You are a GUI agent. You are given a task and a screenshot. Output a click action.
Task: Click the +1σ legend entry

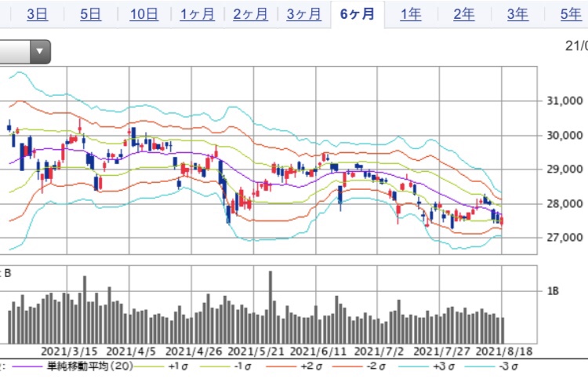pyautogui.click(x=178, y=366)
